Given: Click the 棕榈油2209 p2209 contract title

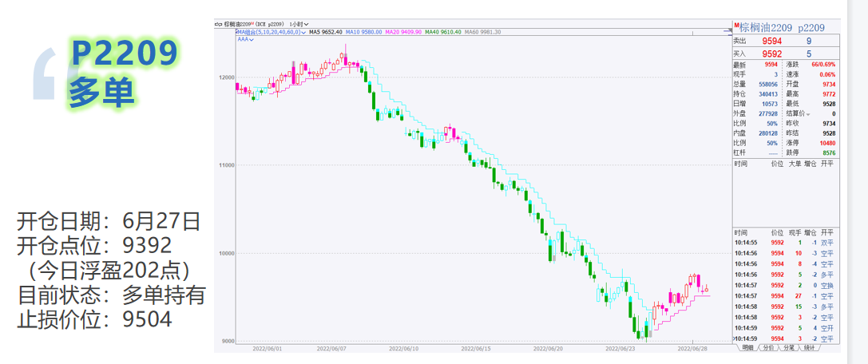Looking at the screenshot, I should [783, 27].
